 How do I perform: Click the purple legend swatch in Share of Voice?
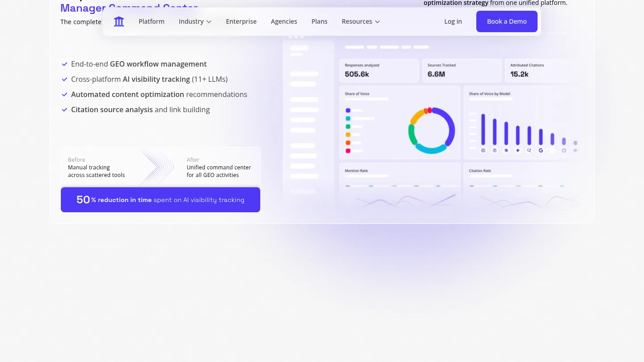tap(348, 110)
